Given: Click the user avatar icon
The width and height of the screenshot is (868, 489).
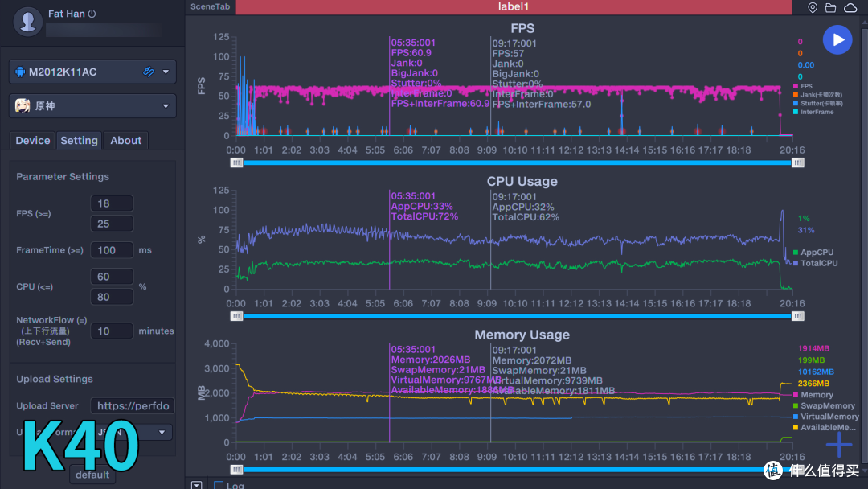Looking at the screenshot, I should (28, 22).
